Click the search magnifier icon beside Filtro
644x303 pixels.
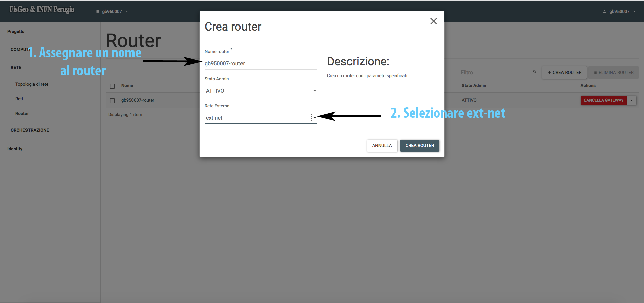[x=535, y=72]
